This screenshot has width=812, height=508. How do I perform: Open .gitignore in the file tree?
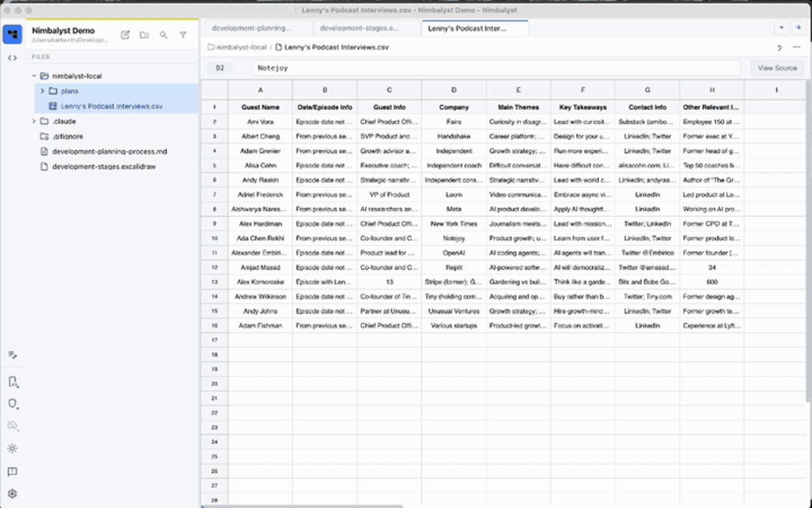pyautogui.click(x=67, y=137)
